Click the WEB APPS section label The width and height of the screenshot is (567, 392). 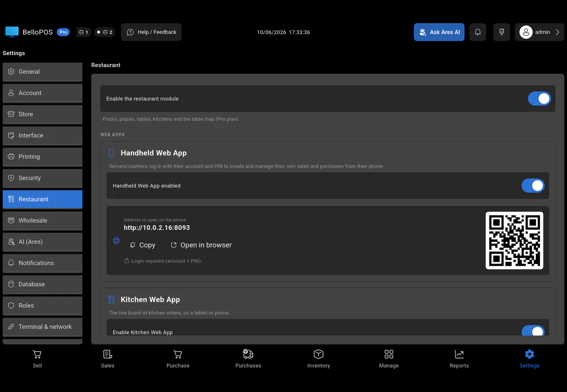click(112, 135)
